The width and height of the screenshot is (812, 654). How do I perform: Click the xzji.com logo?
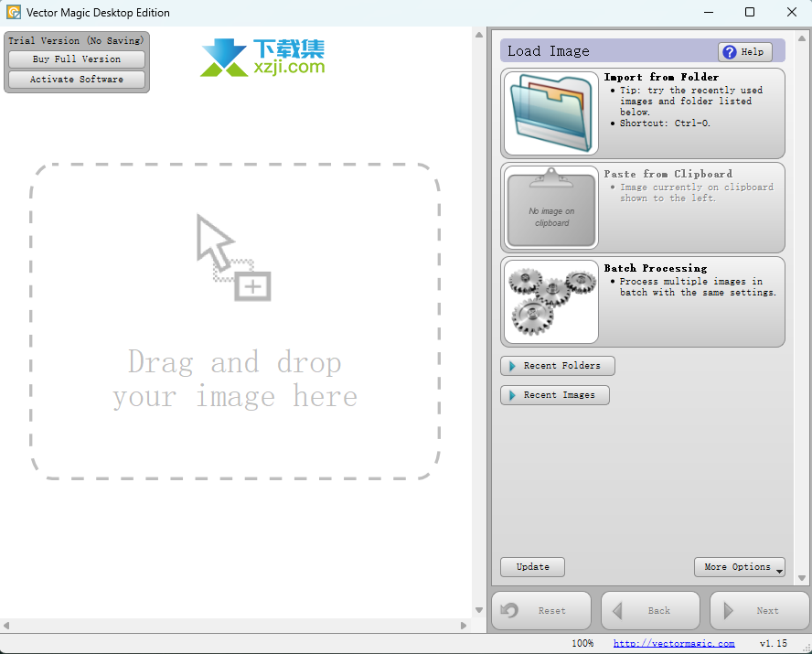pos(262,57)
